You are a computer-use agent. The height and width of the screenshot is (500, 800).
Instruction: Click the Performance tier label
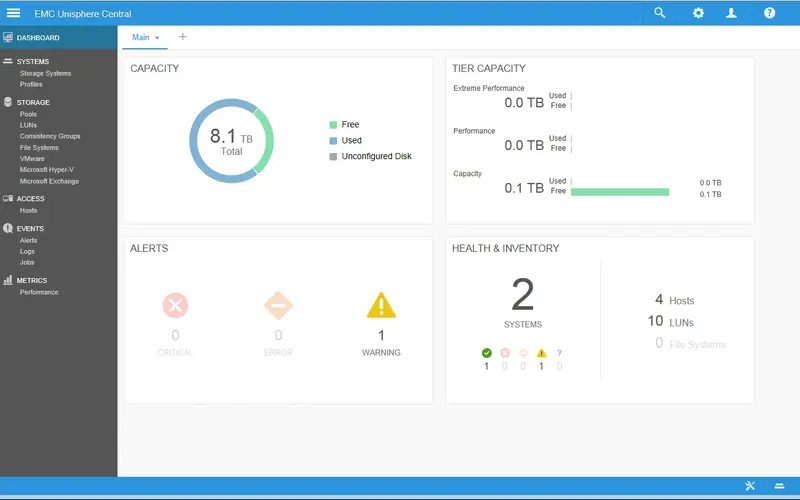coord(474,131)
